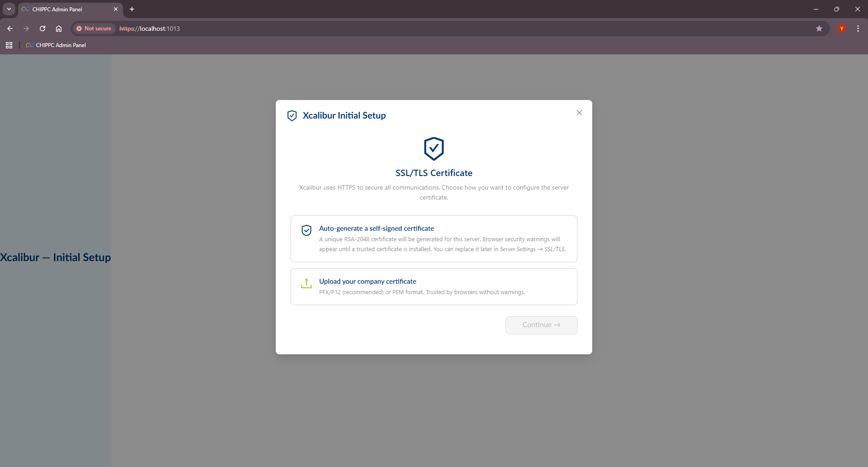The image size is (868, 467).
Task: Click the Y profile avatar
Action: tap(841, 29)
